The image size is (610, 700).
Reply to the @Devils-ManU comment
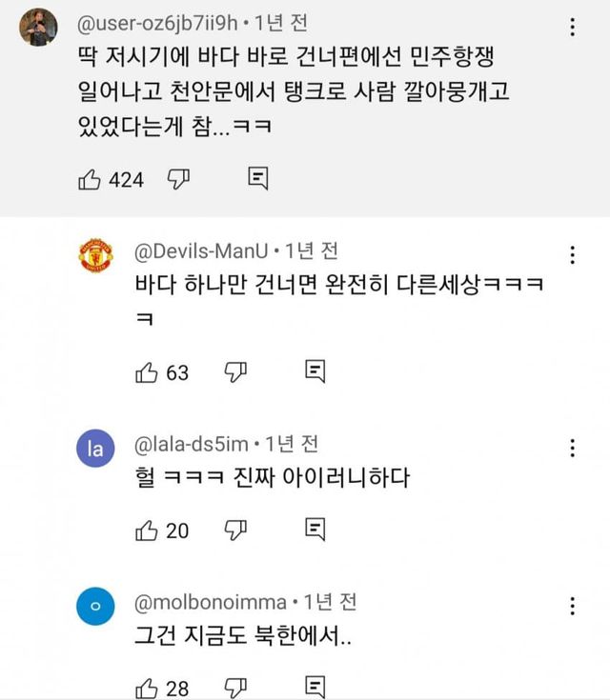pos(315,372)
